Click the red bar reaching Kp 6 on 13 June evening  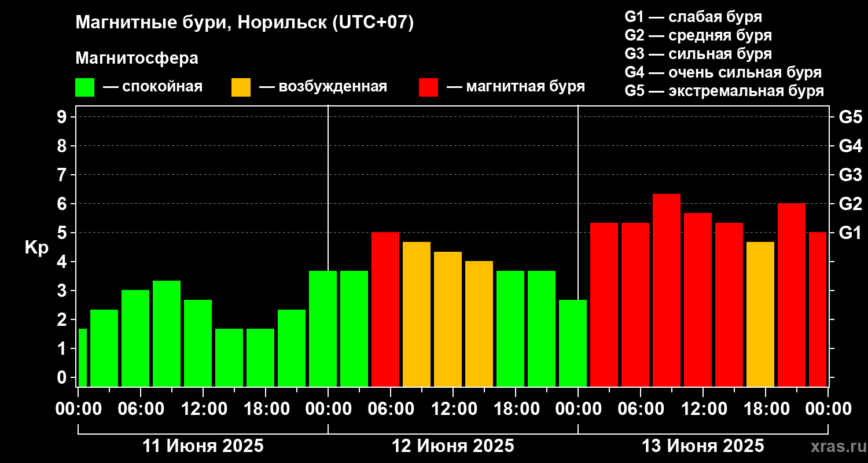click(x=792, y=295)
